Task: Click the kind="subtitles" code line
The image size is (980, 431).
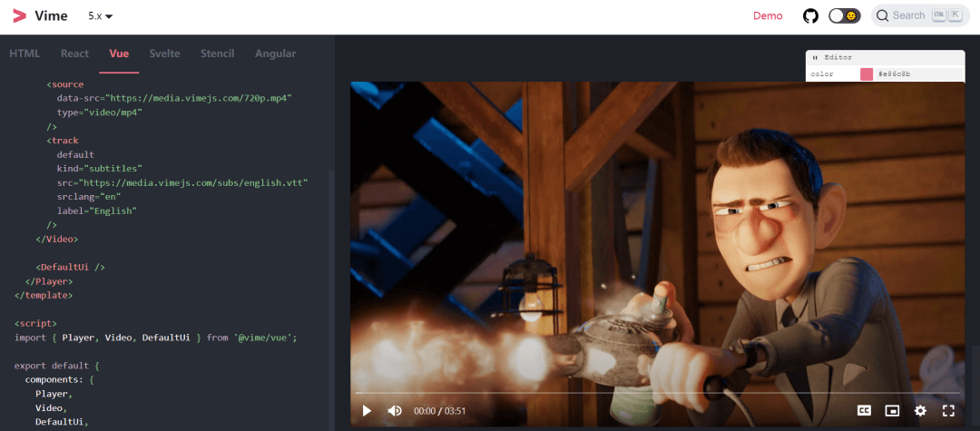Action: pos(100,169)
